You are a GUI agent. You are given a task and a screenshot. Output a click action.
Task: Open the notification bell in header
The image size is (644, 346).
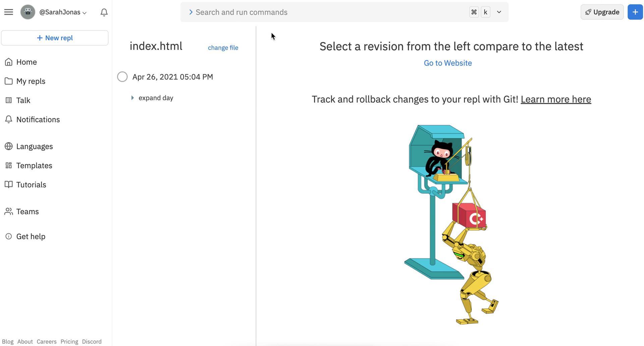click(104, 12)
